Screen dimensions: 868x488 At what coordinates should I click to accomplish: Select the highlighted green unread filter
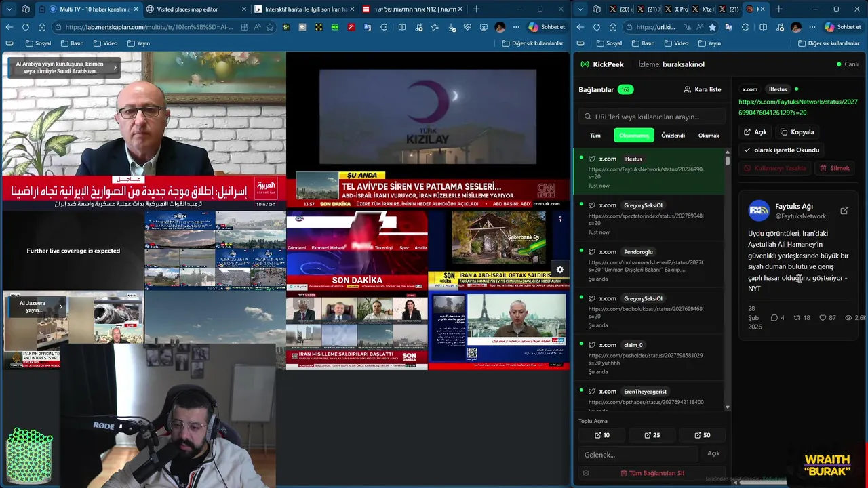coord(634,136)
